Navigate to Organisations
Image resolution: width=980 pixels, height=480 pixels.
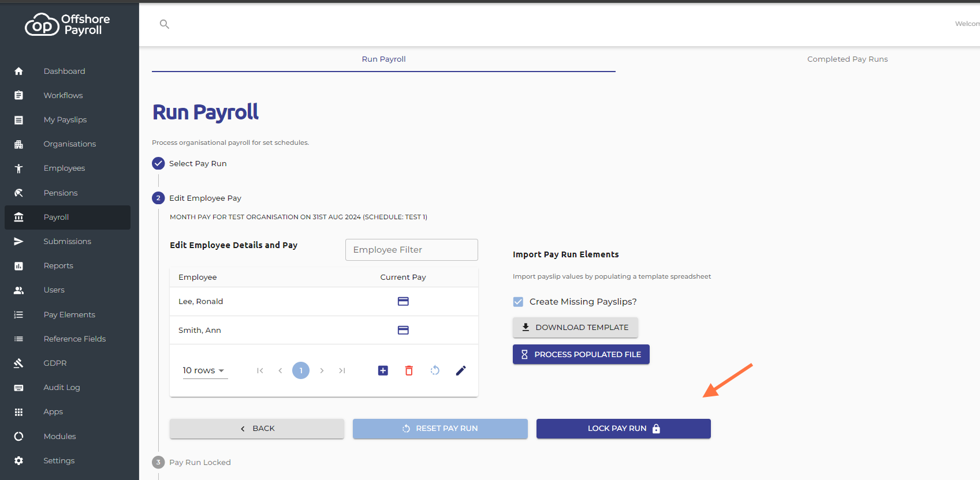(x=68, y=144)
